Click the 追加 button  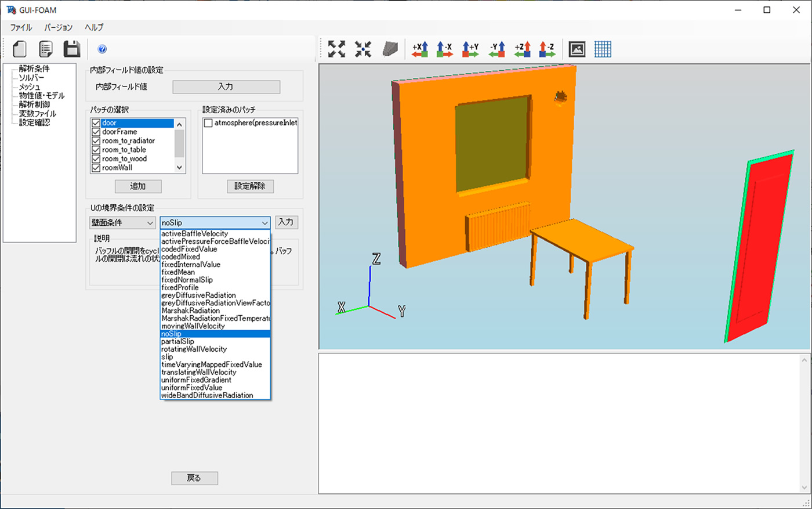pyautogui.click(x=138, y=186)
